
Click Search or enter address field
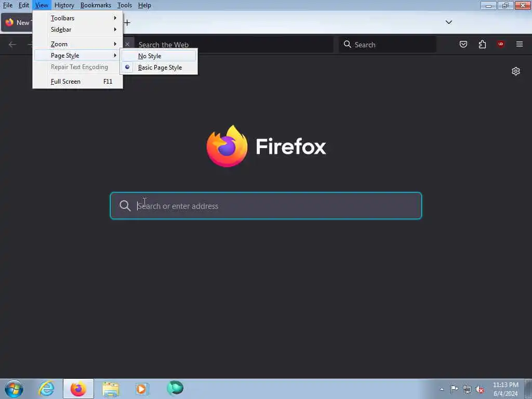pos(266,206)
